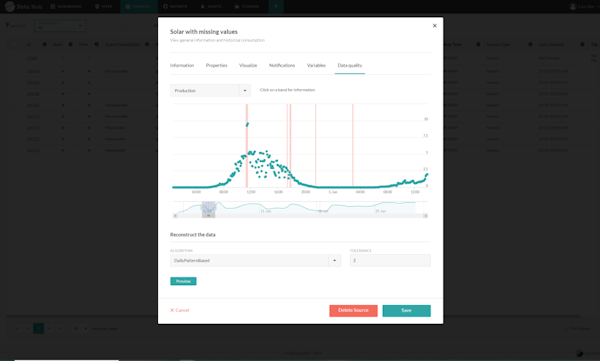The image size is (600, 361).
Task: Open the Variables tab
Action: tap(316, 65)
